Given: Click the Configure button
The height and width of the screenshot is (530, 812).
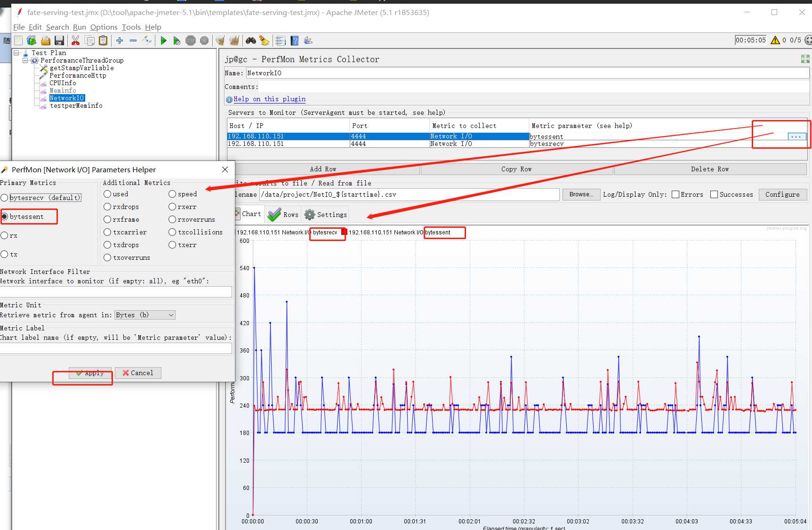Looking at the screenshot, I should (782, 194).
